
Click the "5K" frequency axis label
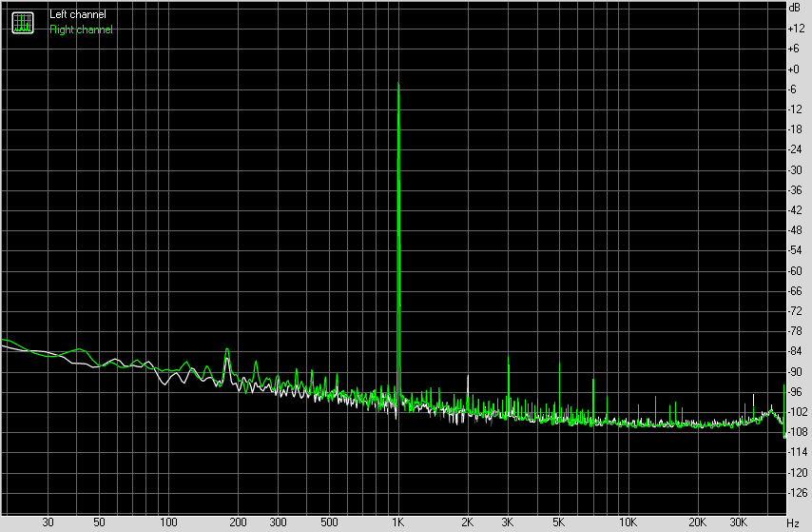[x=559, y=522]
